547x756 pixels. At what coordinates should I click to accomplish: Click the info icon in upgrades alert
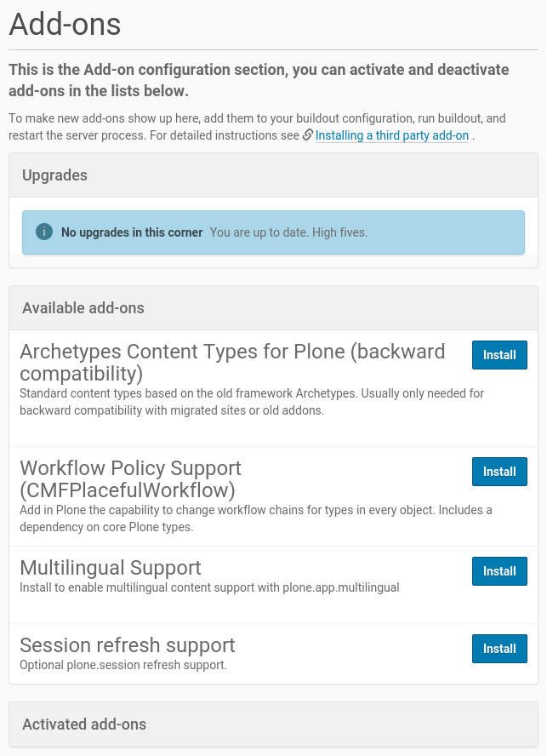[43, 232]
